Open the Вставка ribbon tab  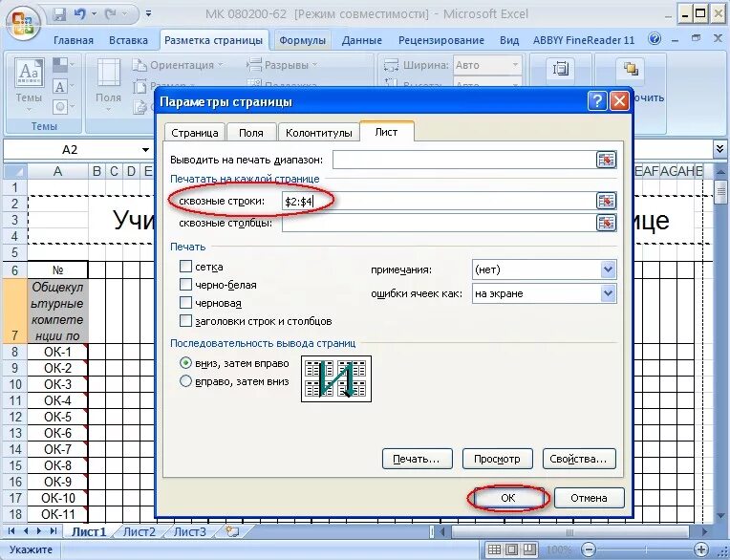(x=128, y=40)
